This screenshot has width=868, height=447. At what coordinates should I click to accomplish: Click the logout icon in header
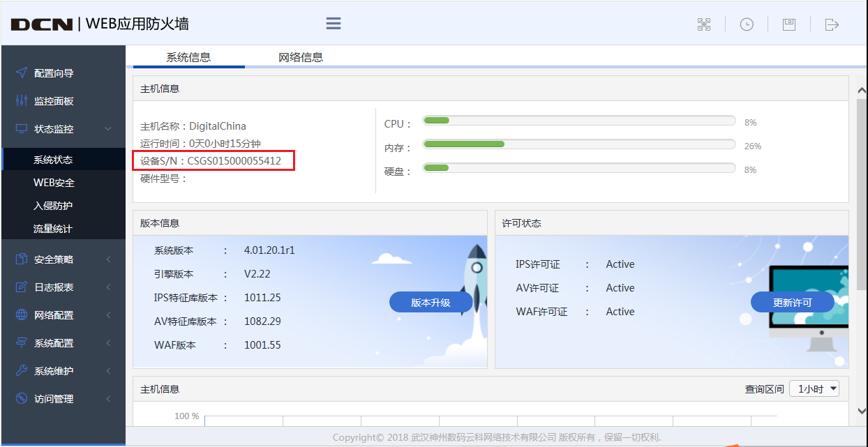[x=832, y=24]
